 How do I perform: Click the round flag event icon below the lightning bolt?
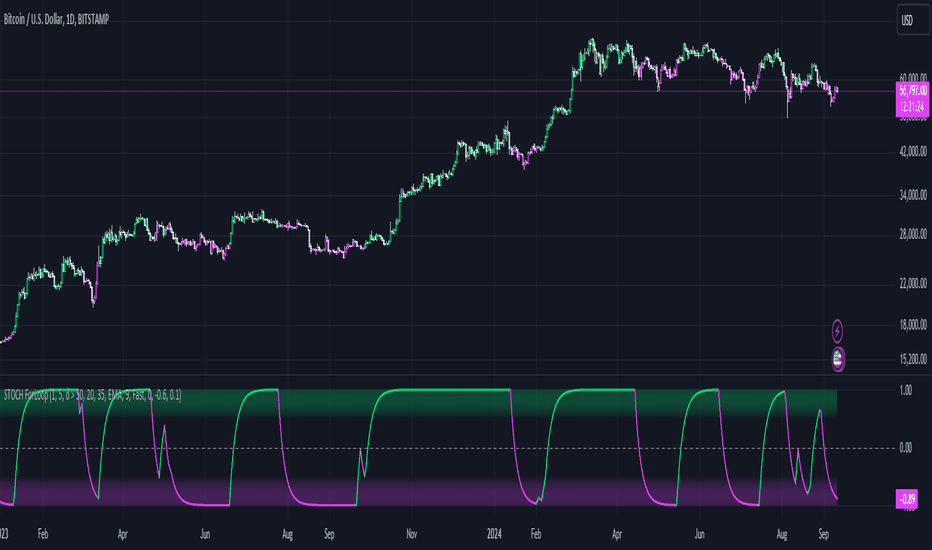[837, 359]
